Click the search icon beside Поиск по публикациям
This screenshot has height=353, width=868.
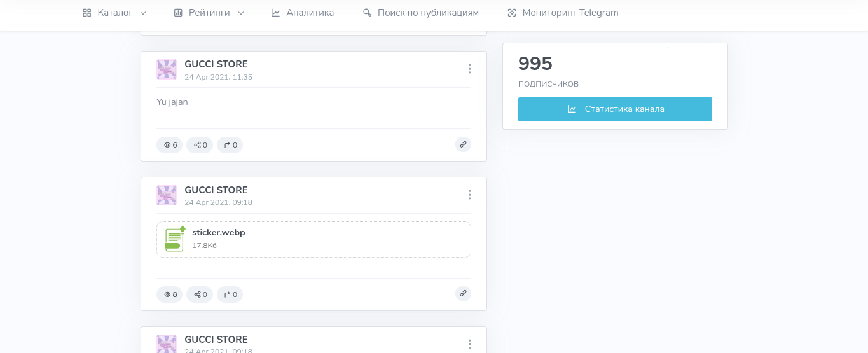pyautogui.click(x=367, y=13)
